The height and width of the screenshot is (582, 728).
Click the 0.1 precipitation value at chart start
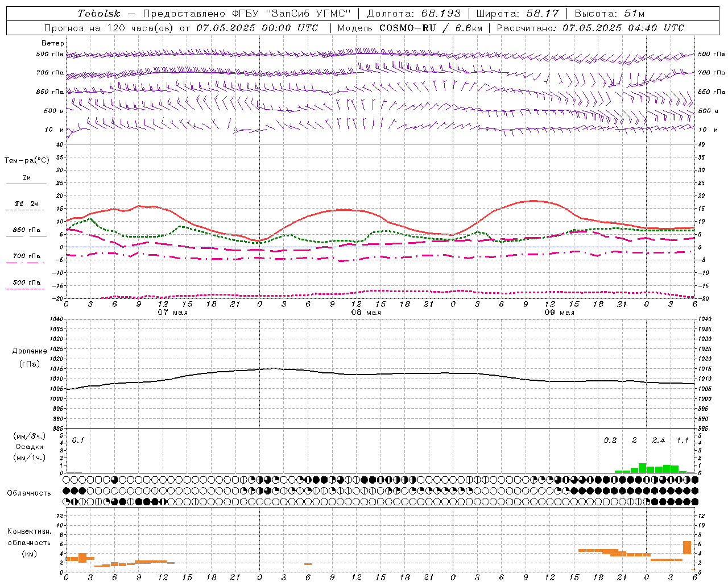(x=78, y=440)
